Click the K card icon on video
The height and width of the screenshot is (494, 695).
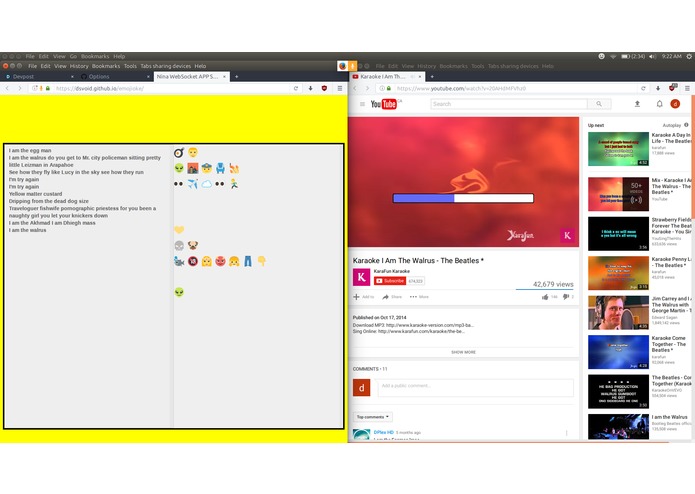tap(567, 235)
